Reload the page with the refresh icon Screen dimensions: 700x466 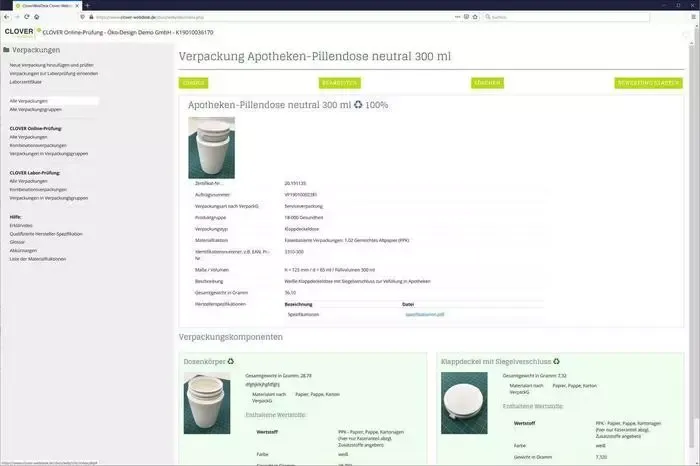tap(27, 17)
